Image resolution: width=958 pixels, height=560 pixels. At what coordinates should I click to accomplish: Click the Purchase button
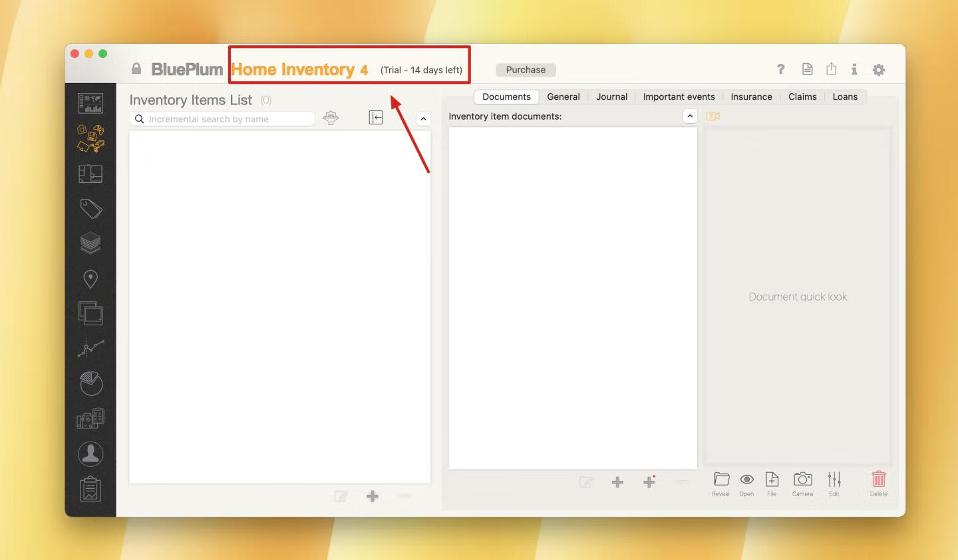526,70
